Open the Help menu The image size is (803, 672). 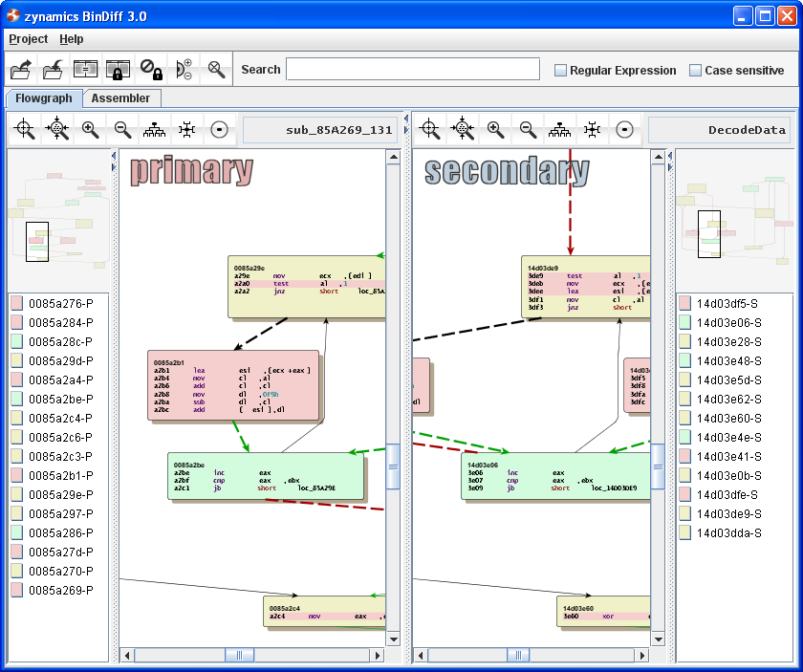[72, 39]
